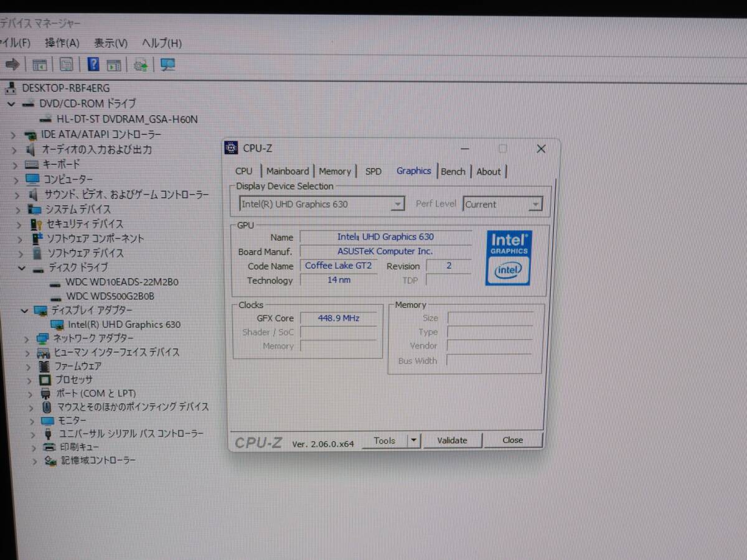Click the Intel Graphics logo in CPU-Z
The width and height of the screenshot is (747, 560).
(x=509, y=258)
